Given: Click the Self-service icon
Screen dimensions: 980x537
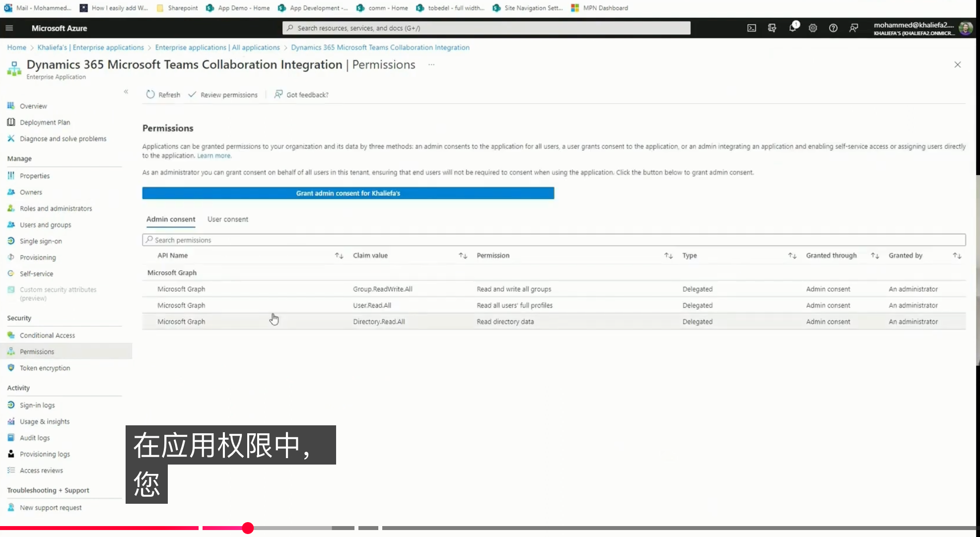Looking at the screenshot, I should 11,273.
